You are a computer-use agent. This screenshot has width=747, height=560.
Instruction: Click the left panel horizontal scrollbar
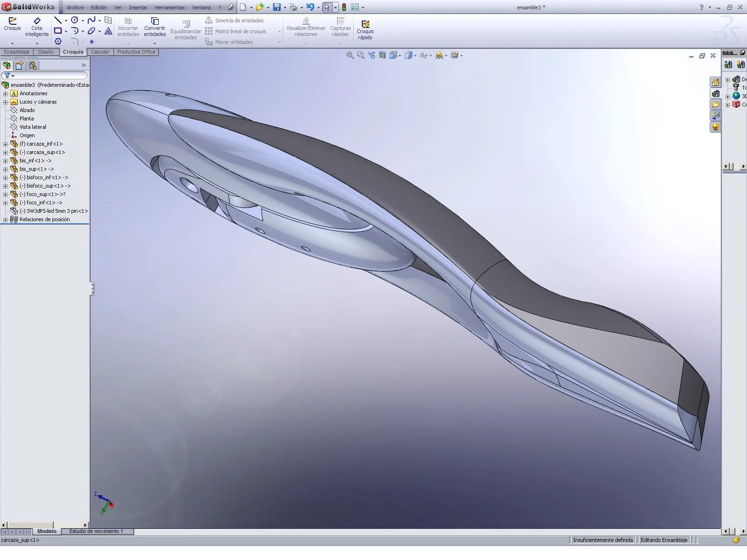point(44,525)
